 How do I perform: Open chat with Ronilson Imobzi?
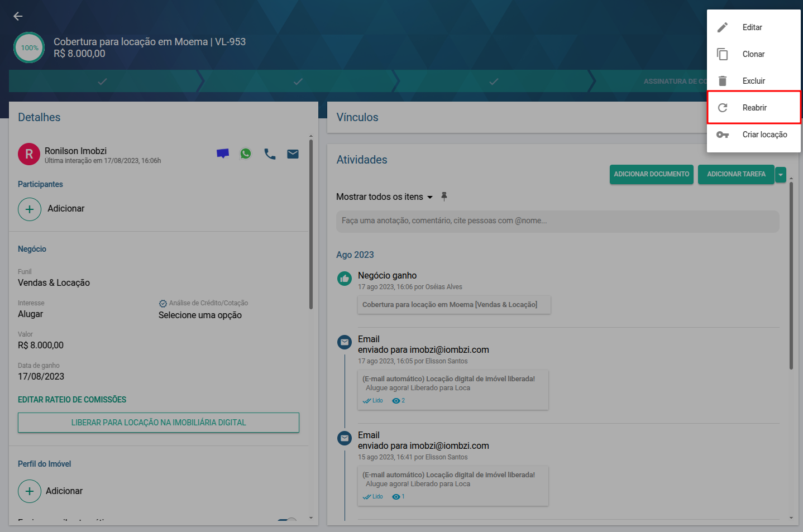click(x=223, y=154)
